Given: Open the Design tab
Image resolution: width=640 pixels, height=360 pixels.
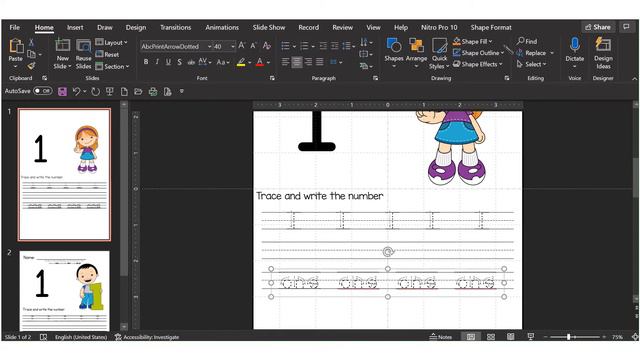Looking at the screenshot, I should click(136, 27).
